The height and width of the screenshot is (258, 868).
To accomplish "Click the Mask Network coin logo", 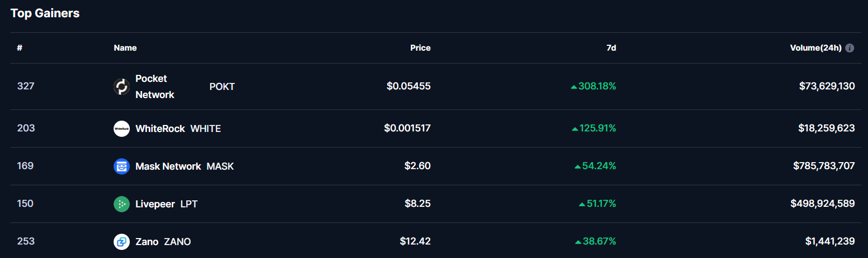I will 122,166.
